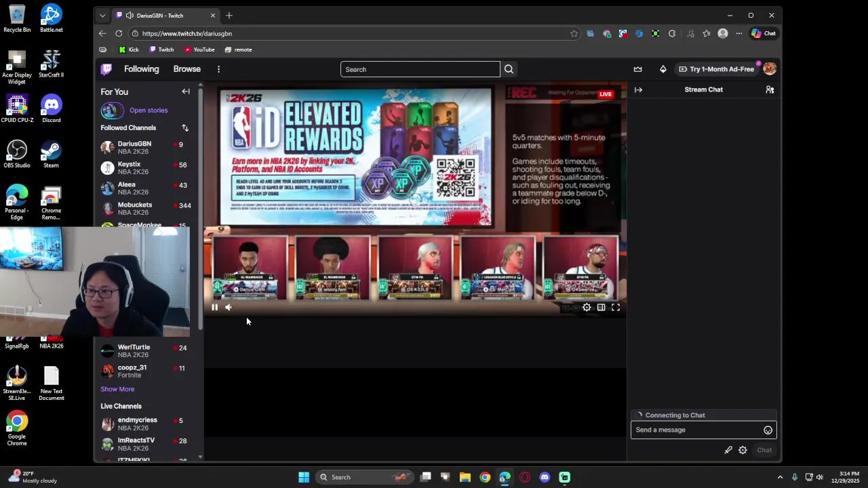Open a new browser tab
Viewport: 868px width, 488px height.
tap(229, 16)
